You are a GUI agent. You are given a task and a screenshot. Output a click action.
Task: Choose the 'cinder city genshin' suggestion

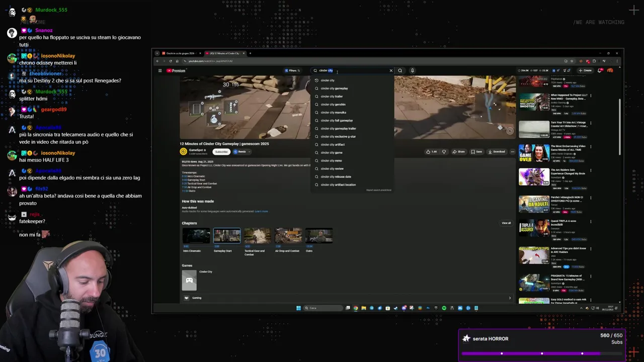click(352, 105)
